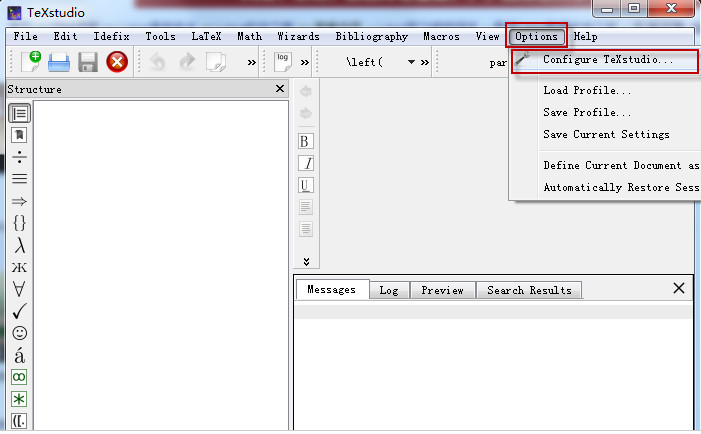Image resolution: width=701 pixels, height=434 pixels.
Task: Click the red Close document icon
Action: [117, 62]
